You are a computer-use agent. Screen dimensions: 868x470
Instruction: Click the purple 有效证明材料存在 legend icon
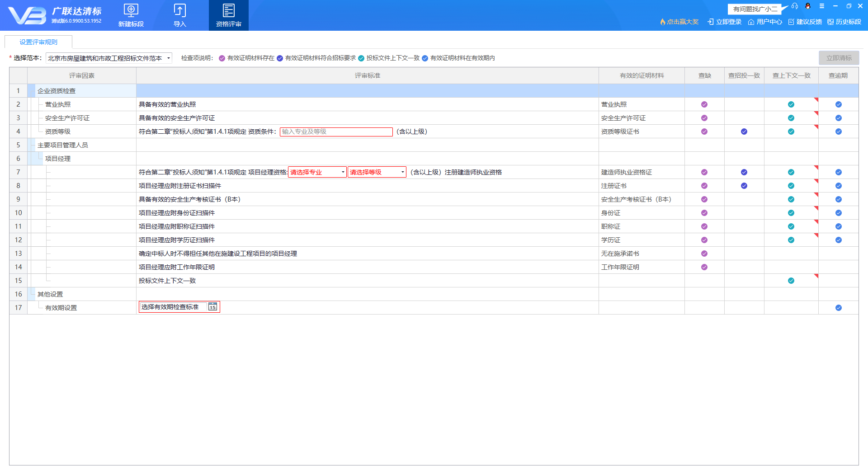(222, 58)
